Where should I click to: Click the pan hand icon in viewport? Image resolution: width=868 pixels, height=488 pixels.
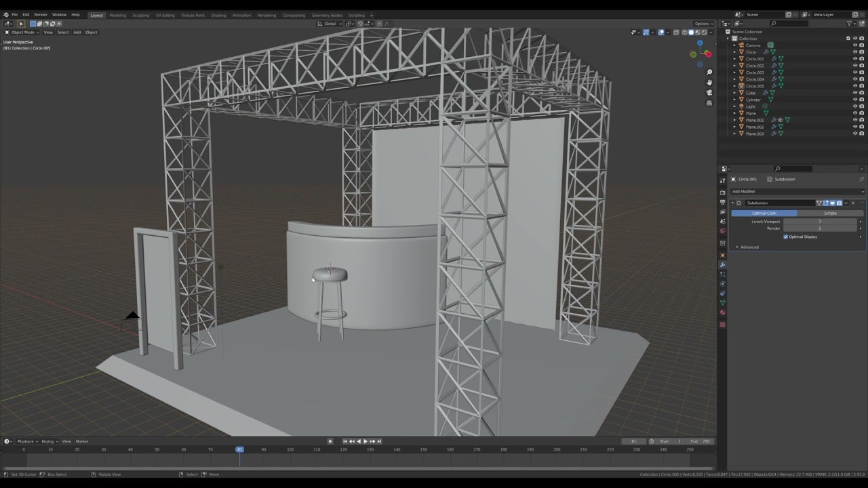[x=709, y=82]
